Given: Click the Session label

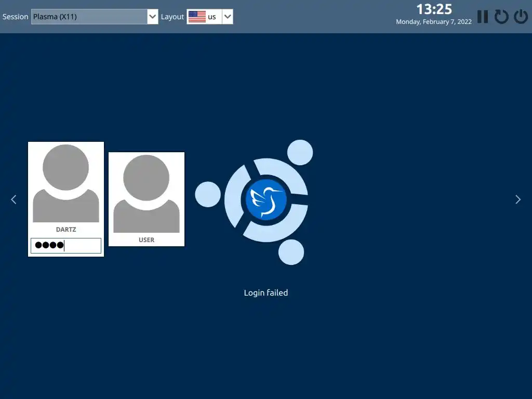Looking at the screenshot, I should pos(15,17).
